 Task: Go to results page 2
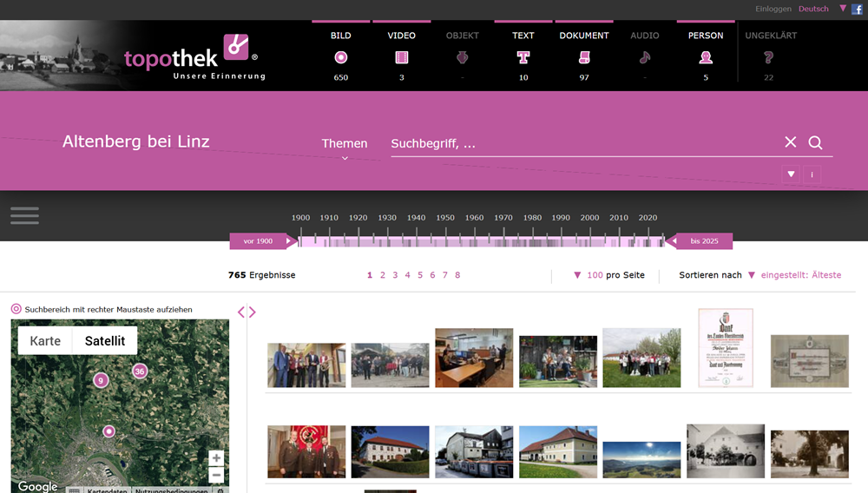point(383,275)
